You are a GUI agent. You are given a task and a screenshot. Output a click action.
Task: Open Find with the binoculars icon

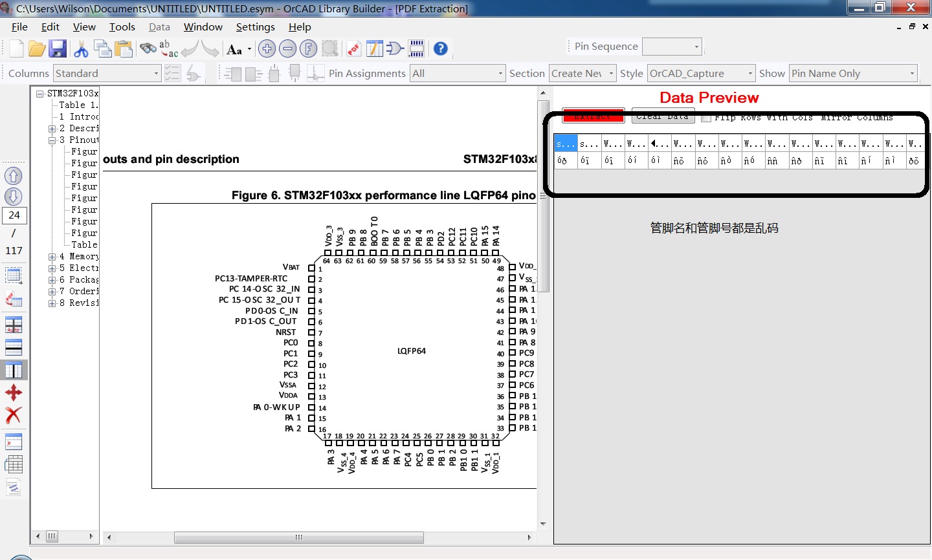pyautogui.click(x=148, y=48)
